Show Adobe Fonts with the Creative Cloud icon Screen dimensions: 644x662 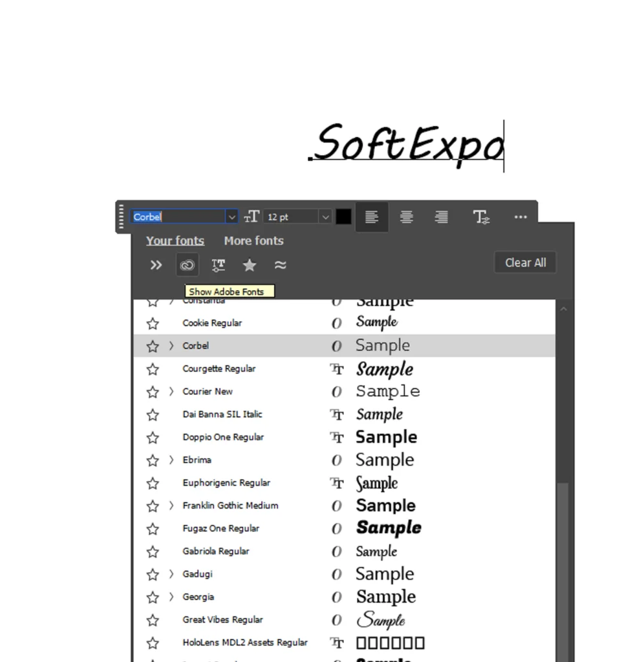187,264
